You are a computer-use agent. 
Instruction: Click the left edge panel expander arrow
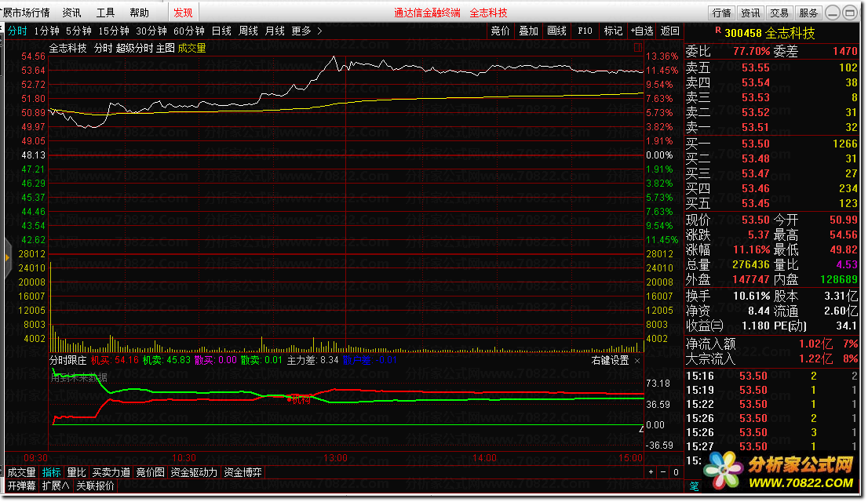tap(8, 257)
